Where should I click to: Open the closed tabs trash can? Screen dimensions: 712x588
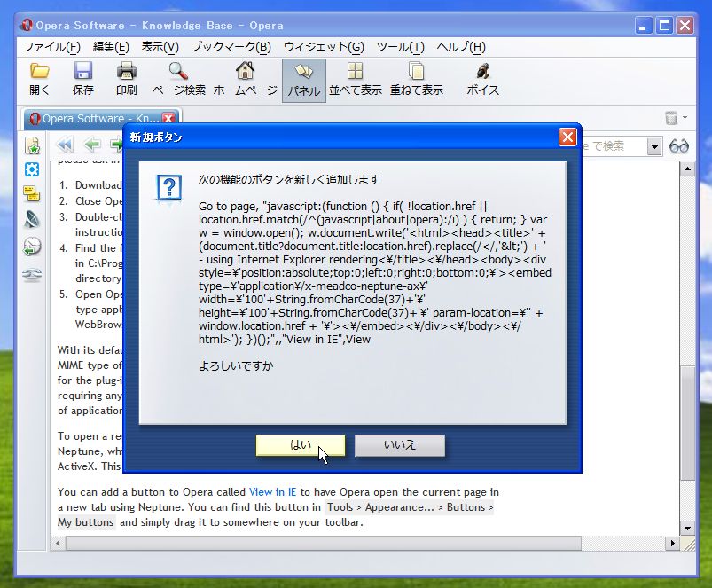point(671,118)
